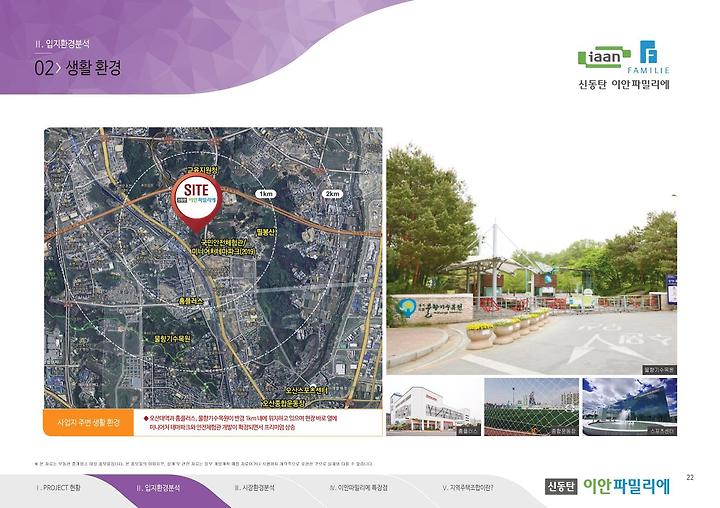Viewport: 720px width, 508px height.
Task: Click the orange '사업지 주변 생활 환경' label box
Action: 88,422
